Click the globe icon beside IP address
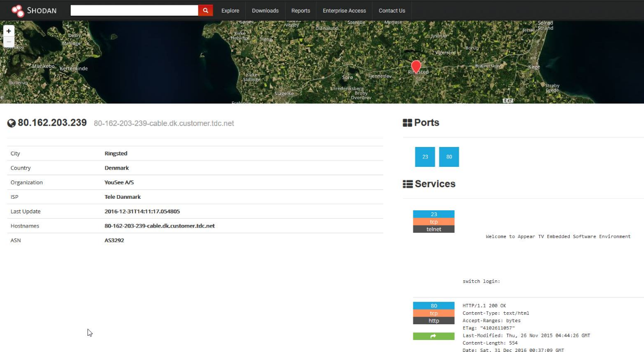644x352 pixels. pyautogui.click(x=12, y=123)
